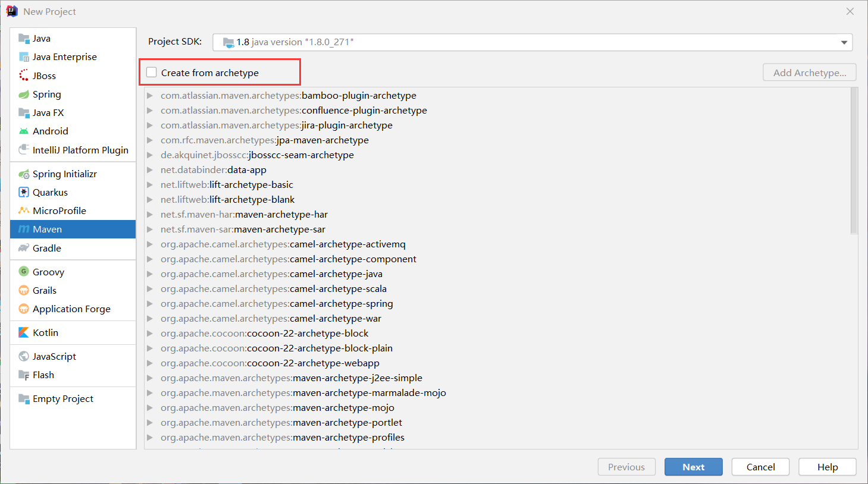The height and width of the screenshot is (484, 868).
Task: Click the Java folder icon in sidebar
Action: tap(24, 39)
